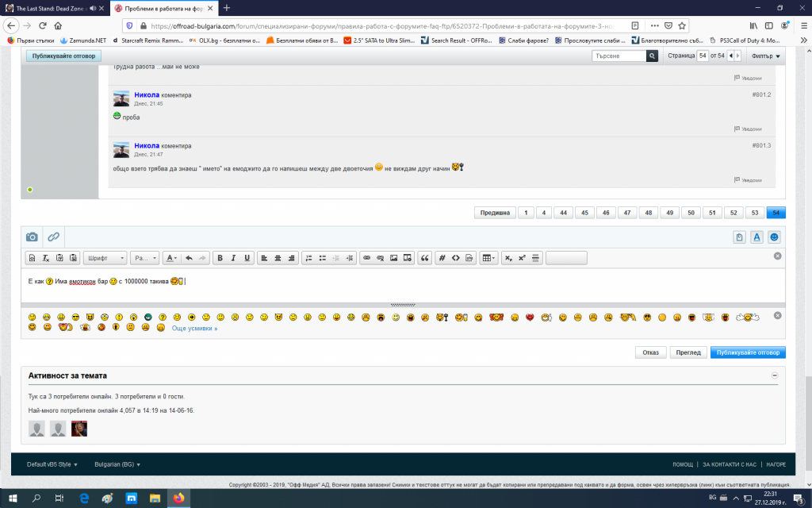The image size is (812, 508).
Task: Remove hyperlink with unlink icon
Action: click(380, 258)
